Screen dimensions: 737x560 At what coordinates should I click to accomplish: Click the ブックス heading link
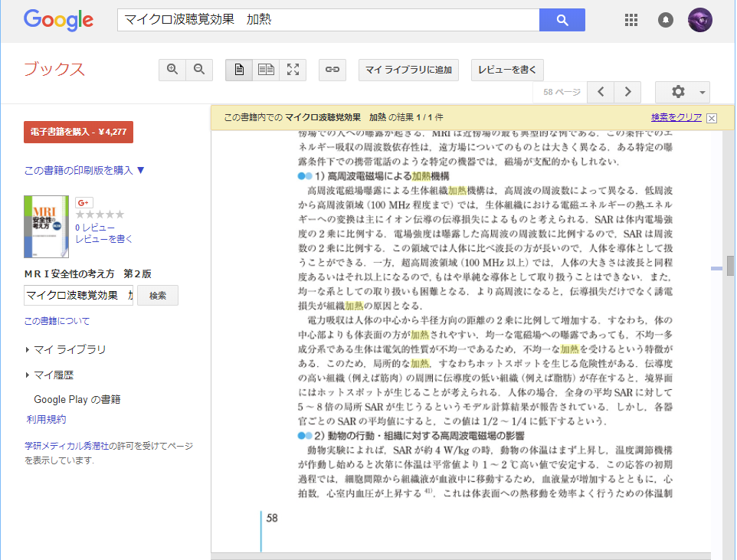click(54, 69)
